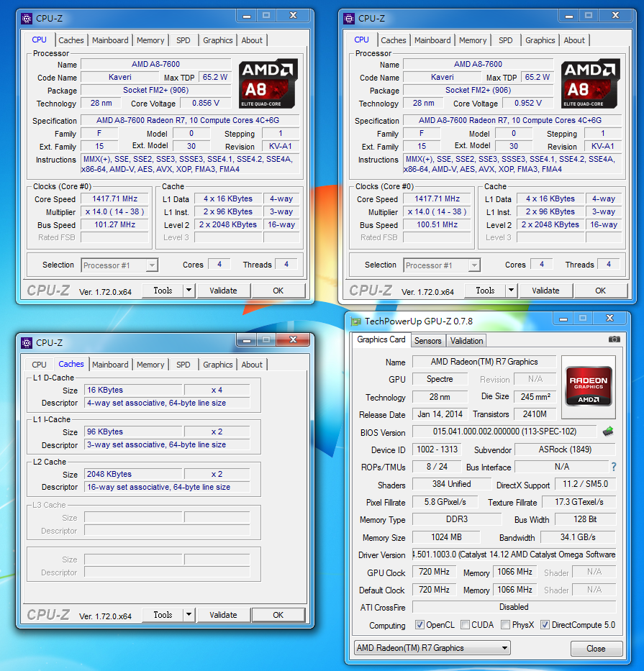Screen dimensions: 644x671
Task: Open Mainboard tab in upper-left CPU-Z window
Action: 110,40
